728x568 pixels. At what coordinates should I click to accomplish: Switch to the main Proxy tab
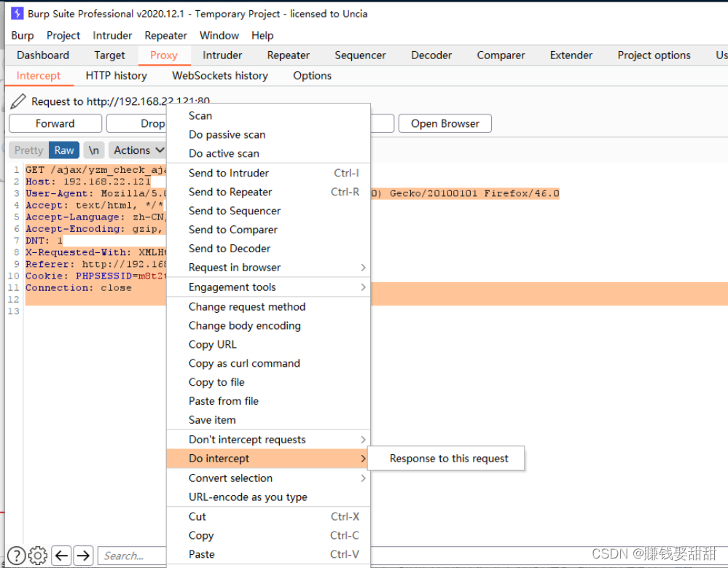point(164,55)
